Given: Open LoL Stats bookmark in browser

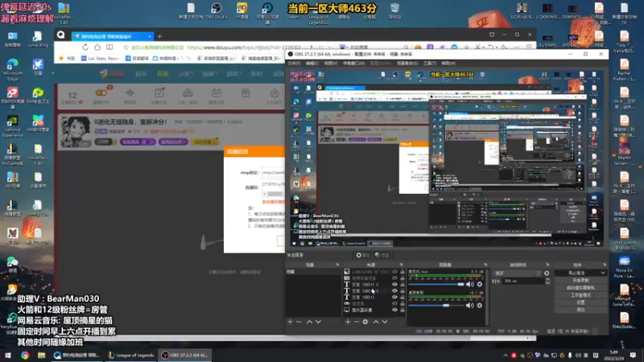Looking at the screenshot, I should tap(100, 58).
